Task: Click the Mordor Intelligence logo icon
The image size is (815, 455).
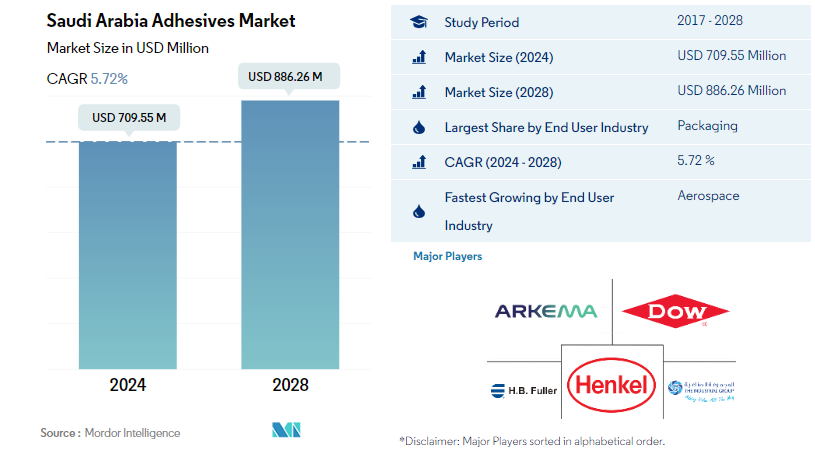Action: point(286,431)
